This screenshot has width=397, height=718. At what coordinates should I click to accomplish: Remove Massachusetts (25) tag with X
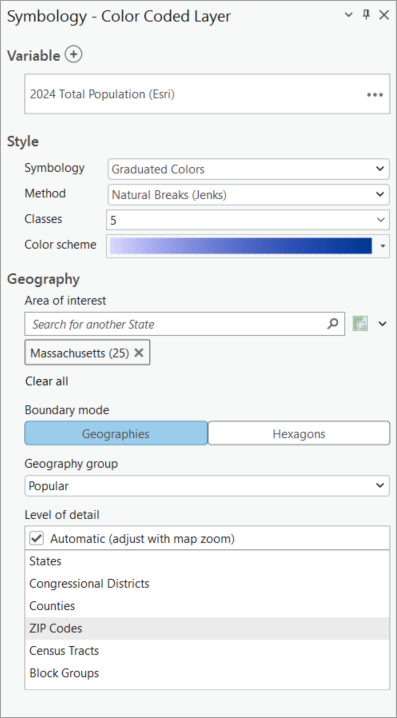pyautogui.click(x=139, y=353)
